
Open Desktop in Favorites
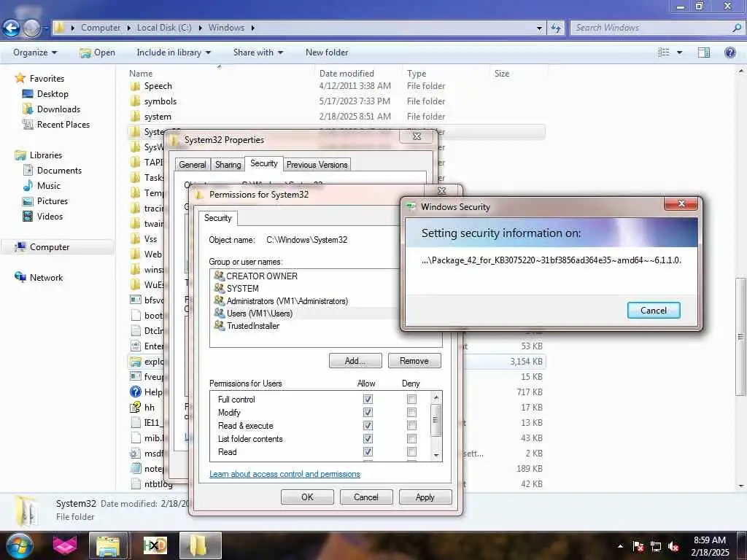53,94
